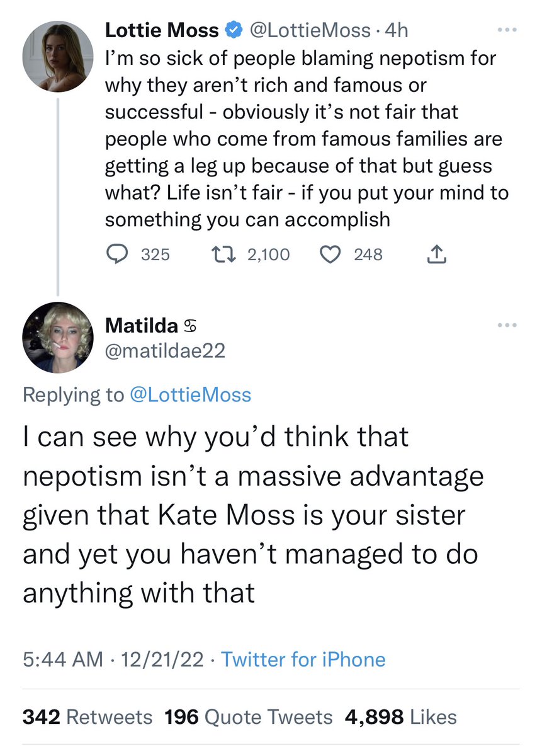The width and height of the screenshot is (542, 756).
Task: Open three-dot menu on Lottie Moss's tweet
Action: pyautogui.click(x=506, y=30)
